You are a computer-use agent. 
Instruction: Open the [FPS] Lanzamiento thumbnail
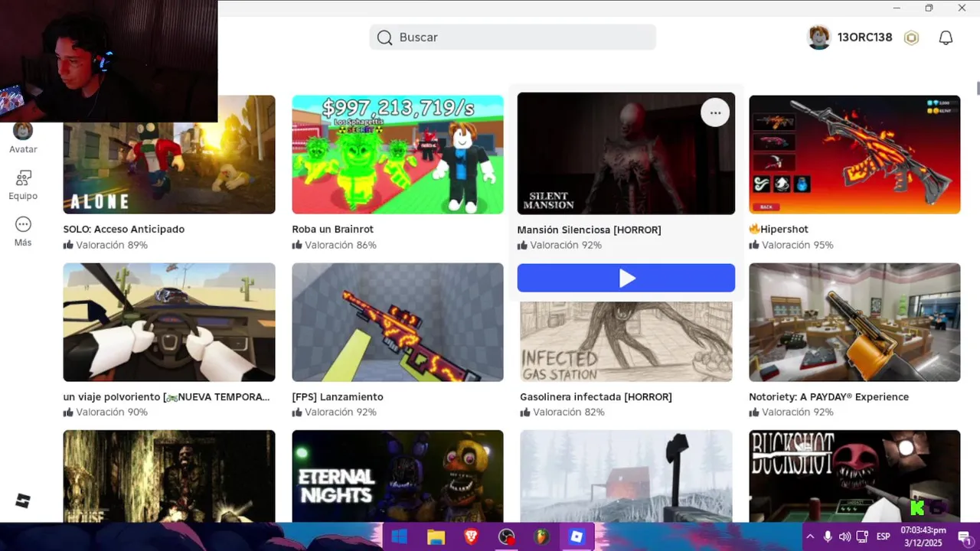[397, 322]
